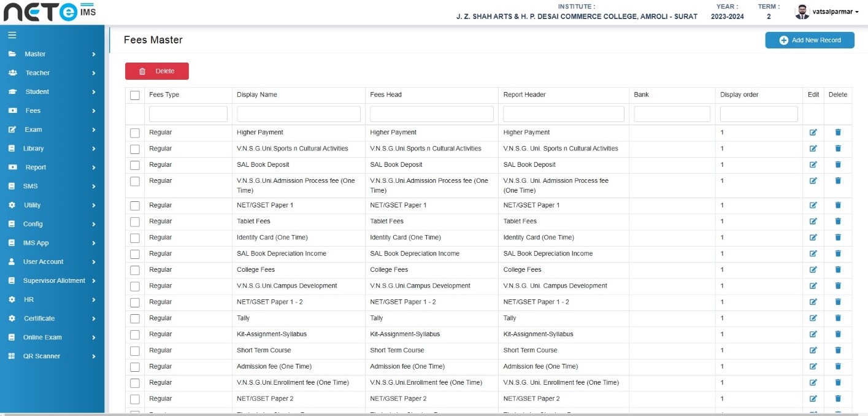This screenshot has width=868, height=416.
Task: Click the Add New Record button
Action: [809, 40]
